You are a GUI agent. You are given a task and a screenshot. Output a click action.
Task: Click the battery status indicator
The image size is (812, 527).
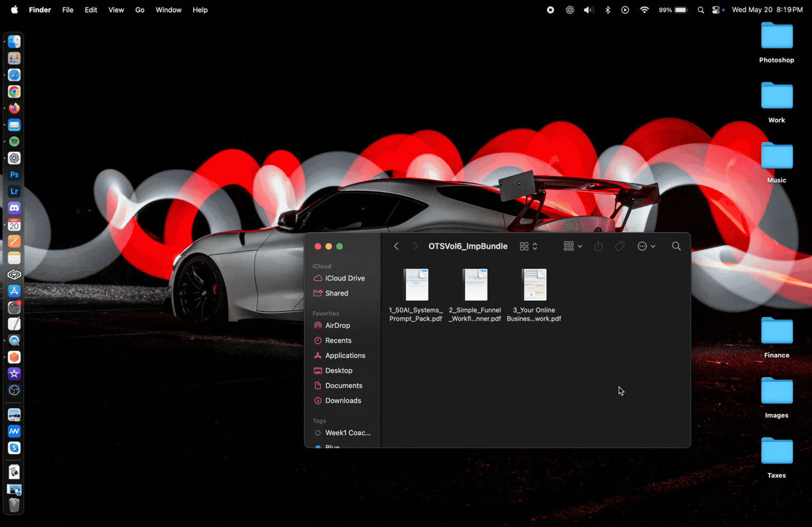pyautogui.click(x=673, y=10)
